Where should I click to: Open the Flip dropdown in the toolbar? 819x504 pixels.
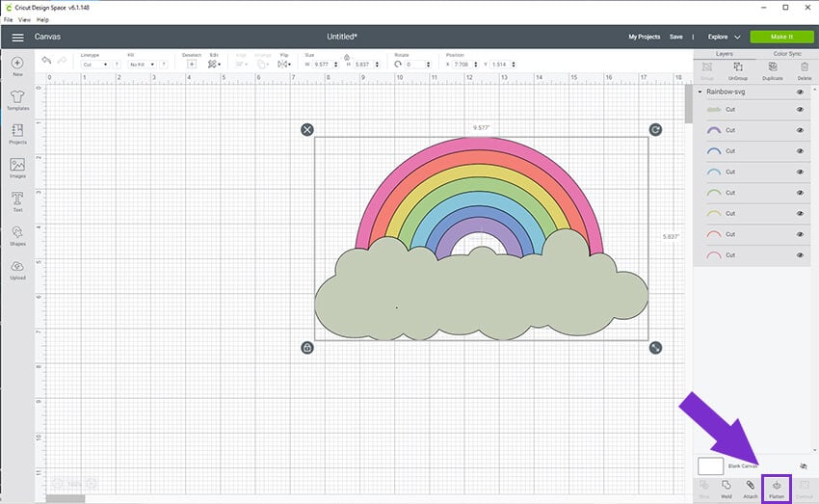tap(284, 65)
